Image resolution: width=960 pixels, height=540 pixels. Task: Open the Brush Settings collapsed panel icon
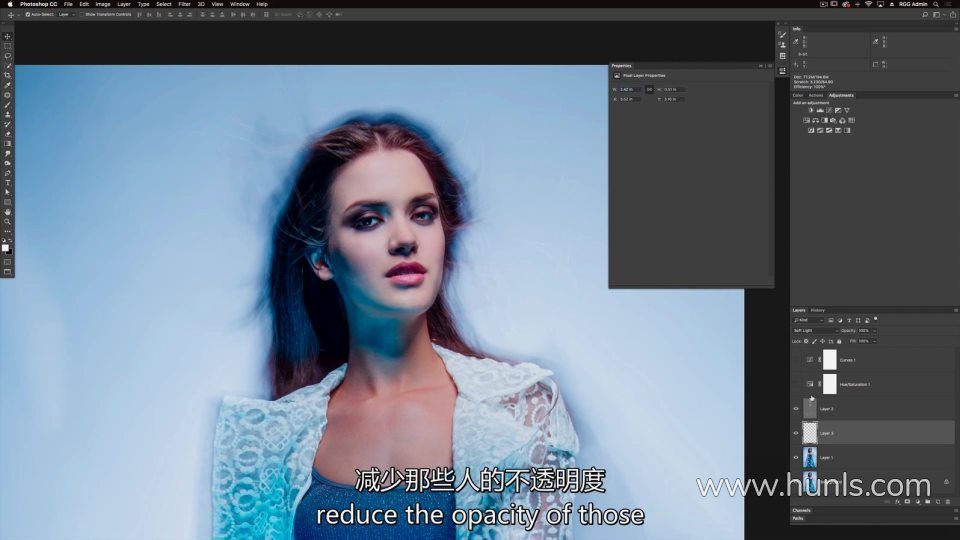pos(782,35)
